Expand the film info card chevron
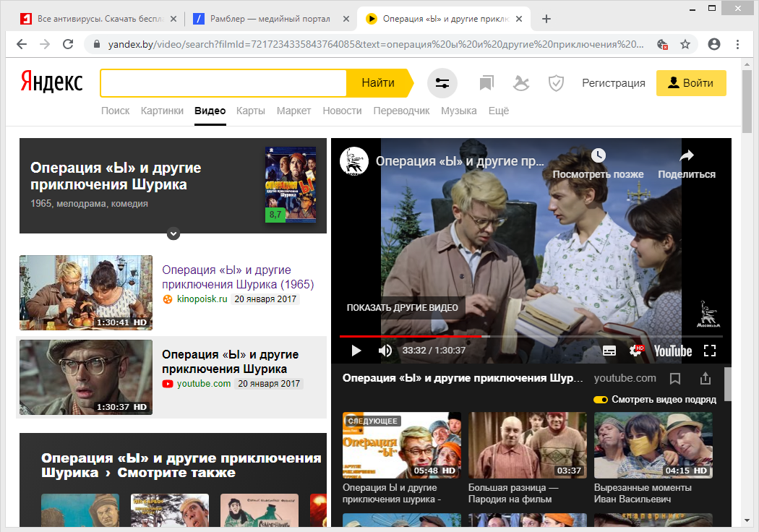Viewport: 759px width, 532px height. (173, 233)
